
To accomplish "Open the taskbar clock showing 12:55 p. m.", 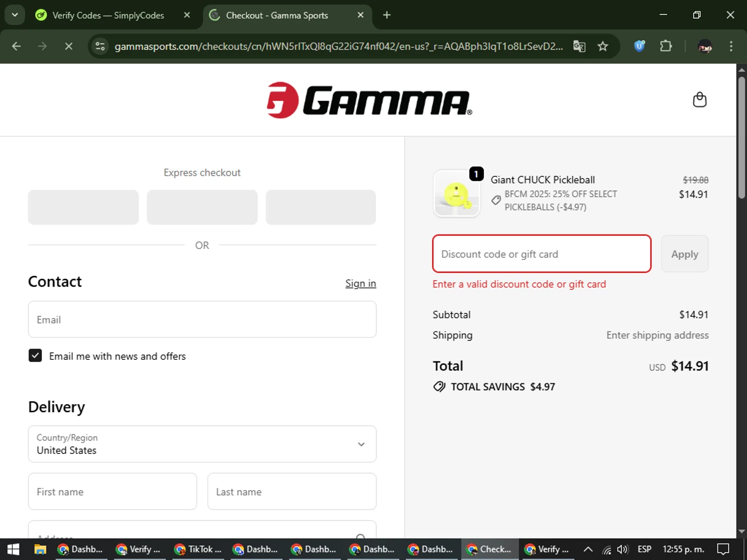I will tap(683, 549).
